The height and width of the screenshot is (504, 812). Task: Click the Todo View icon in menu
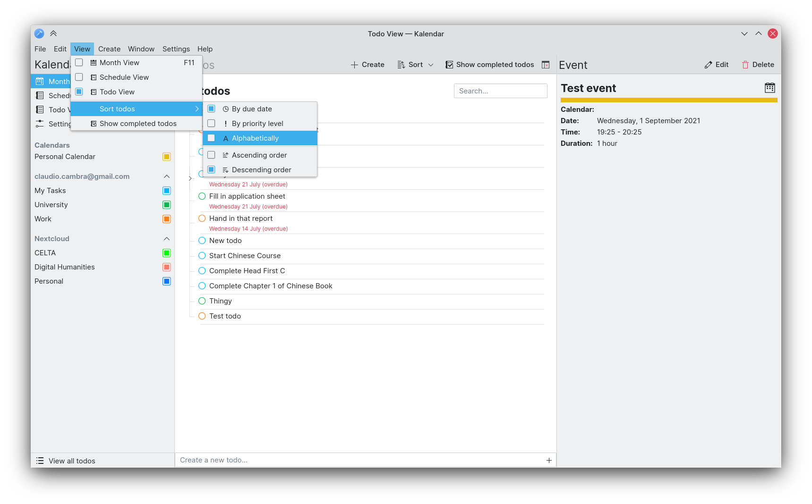94,92
